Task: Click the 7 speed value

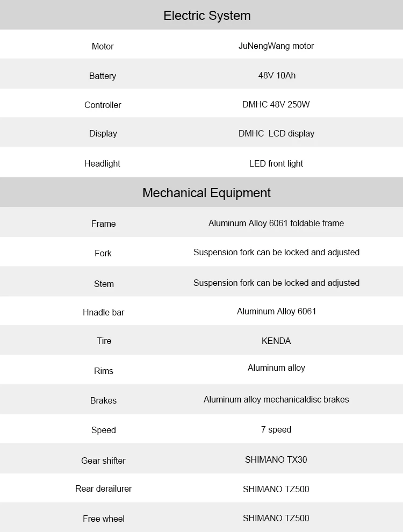Action: [276, 430]
